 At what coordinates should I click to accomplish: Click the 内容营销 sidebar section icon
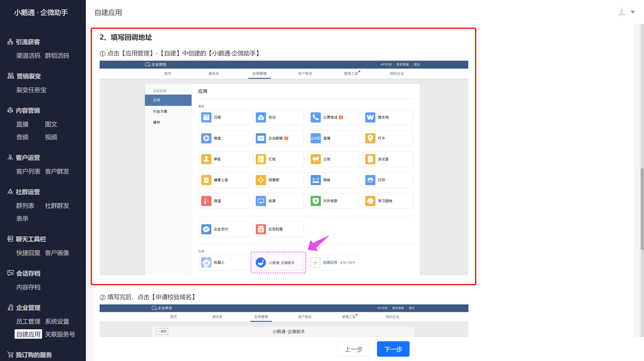tap(10, 110)
